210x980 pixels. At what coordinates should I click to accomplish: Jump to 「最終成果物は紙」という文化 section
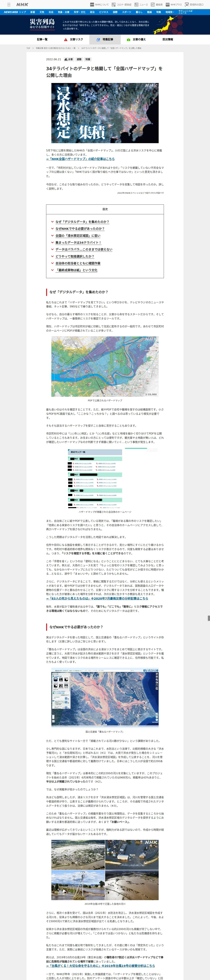click(x=76, y=270)
